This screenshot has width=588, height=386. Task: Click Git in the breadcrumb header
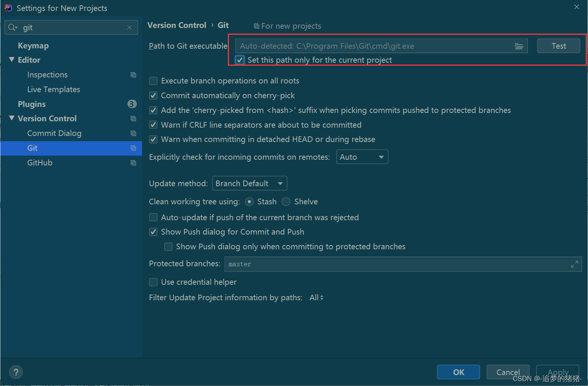click(x=223, y=25)
